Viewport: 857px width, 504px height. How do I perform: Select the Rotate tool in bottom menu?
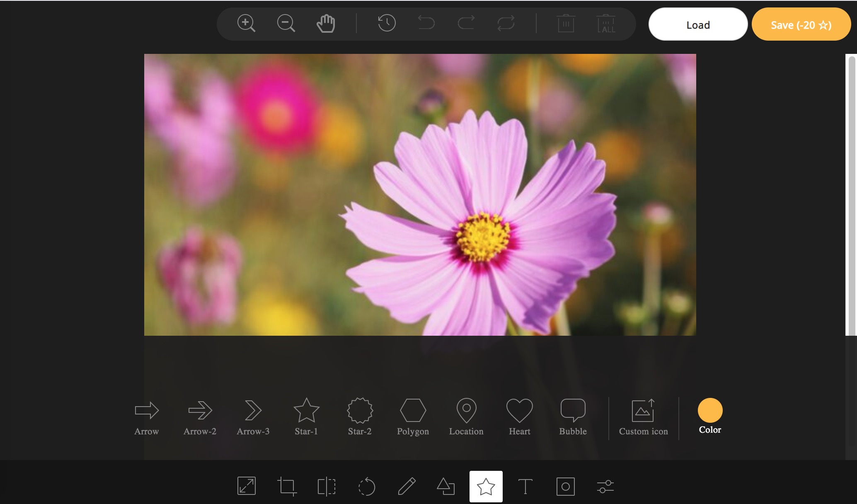click(x=367, y=486)
